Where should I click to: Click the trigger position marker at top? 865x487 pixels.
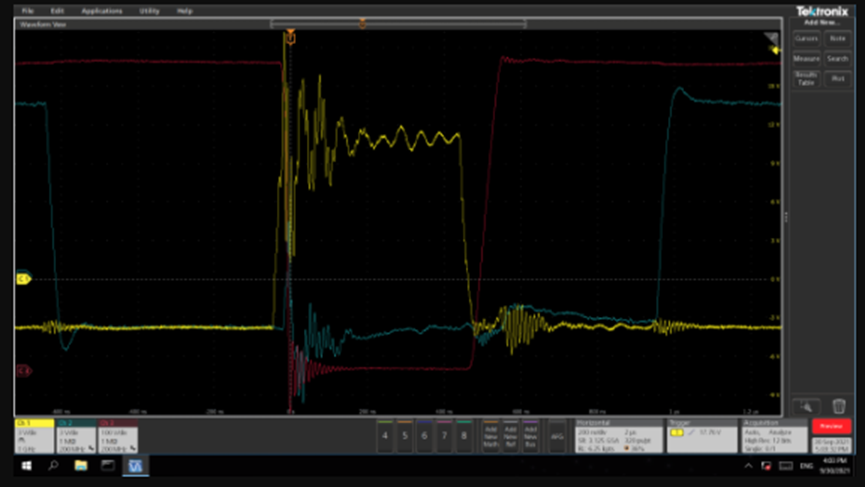coord(290,36)
